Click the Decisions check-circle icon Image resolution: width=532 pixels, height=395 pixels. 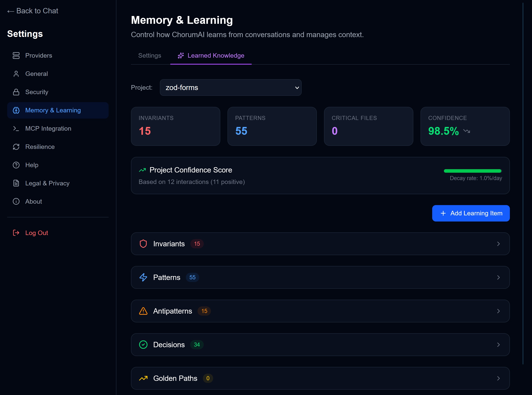pos(143,345)
